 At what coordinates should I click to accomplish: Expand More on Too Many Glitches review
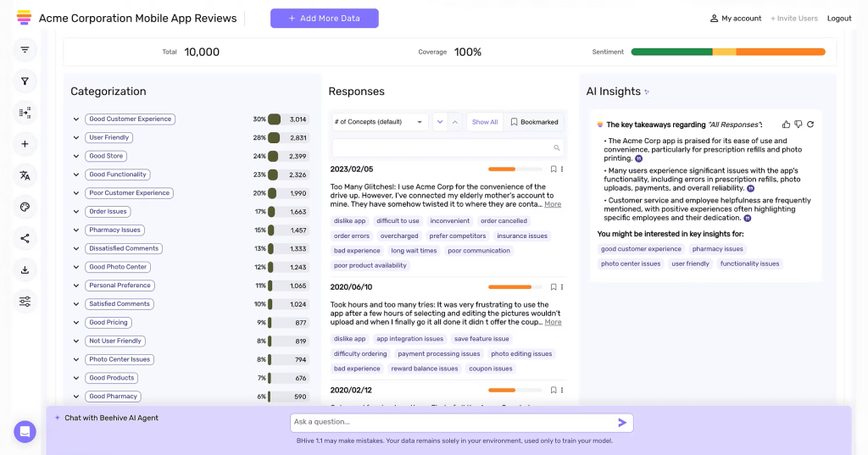(x=553, y=204)
